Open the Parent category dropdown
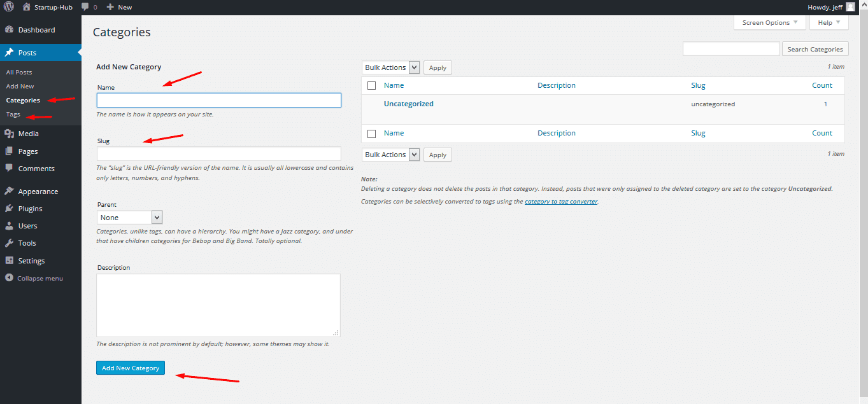The image size is (868, 404). click(130, 218)
